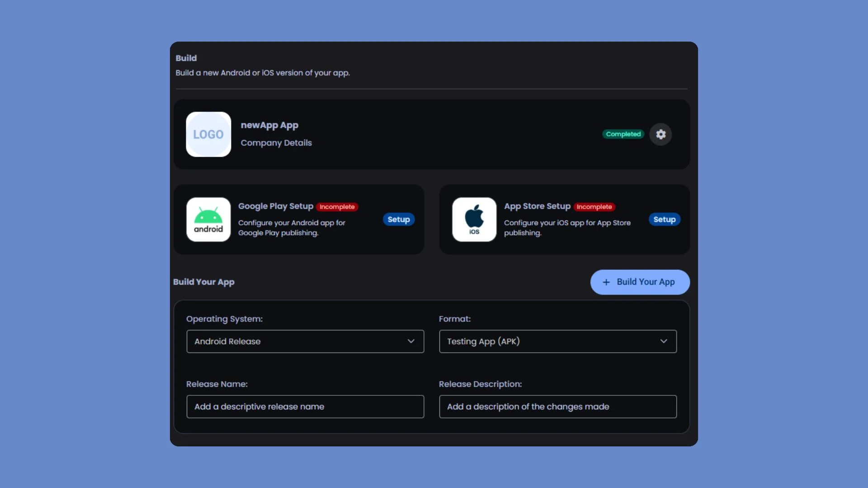Click the Company Details text
Image resolution: width=868 pixels, height=488 pixels.
click(276, 143)
